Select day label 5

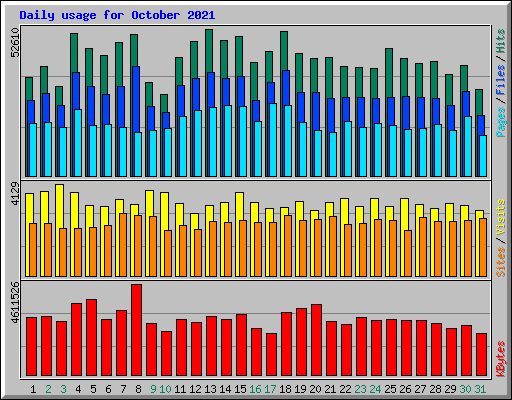(93, 389)
